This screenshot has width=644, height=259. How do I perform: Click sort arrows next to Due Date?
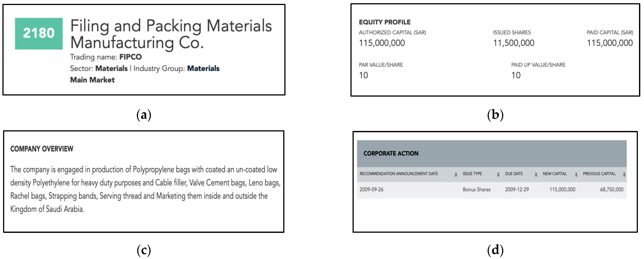[536, 174]
